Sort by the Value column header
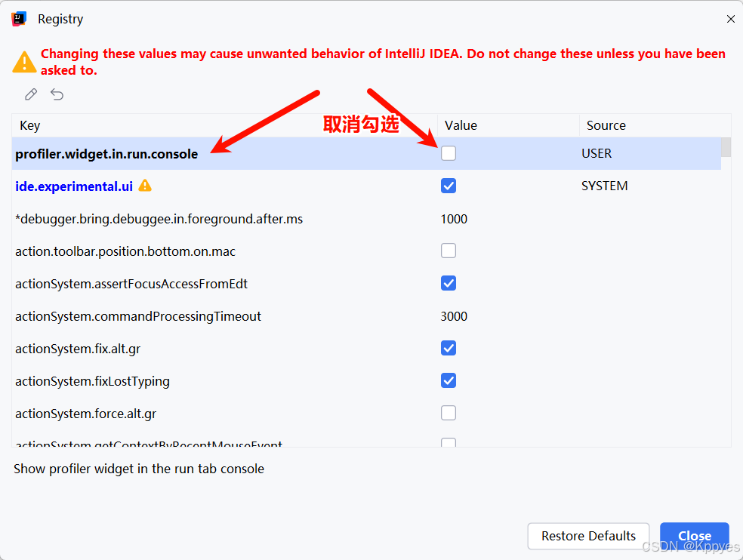Screen dimensions: 743x560 coord(508,125)
